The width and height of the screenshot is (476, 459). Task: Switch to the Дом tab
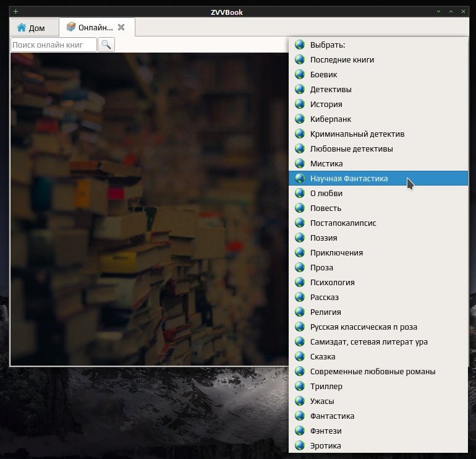(x=34, y=28)
